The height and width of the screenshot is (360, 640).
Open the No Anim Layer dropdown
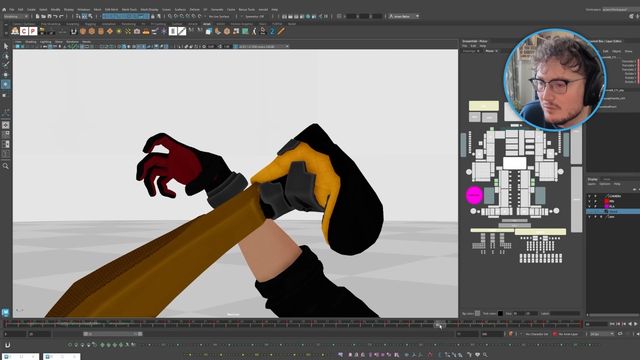tap(569, 334)
